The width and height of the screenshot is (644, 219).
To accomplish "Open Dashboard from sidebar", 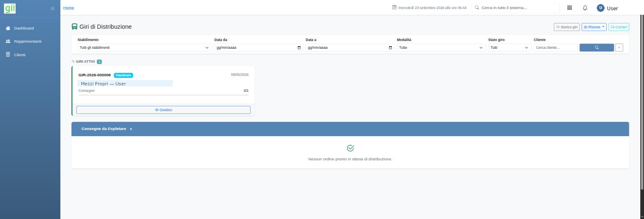I will 24,28.
